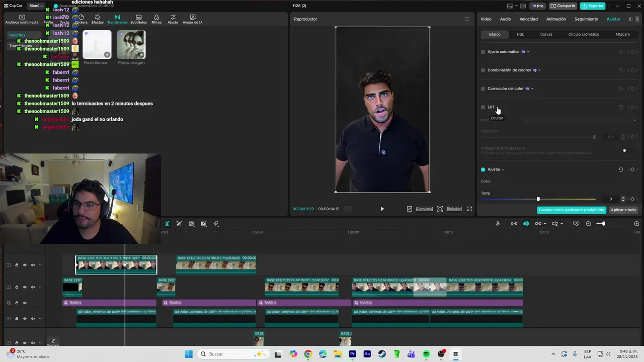Collapse the Ajustar section arrow
Viewport: 644px width, 362px height.
pyautogui.click(x=503, y=170)
